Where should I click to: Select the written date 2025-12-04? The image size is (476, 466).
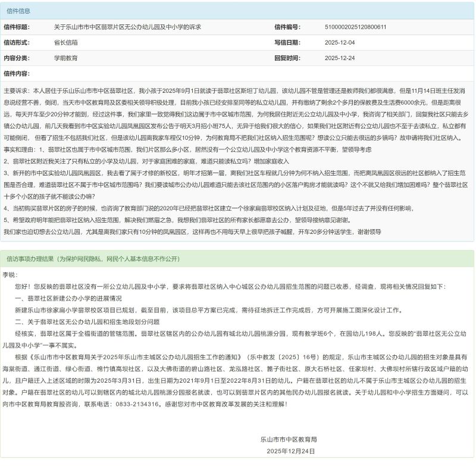click(339, 43)
